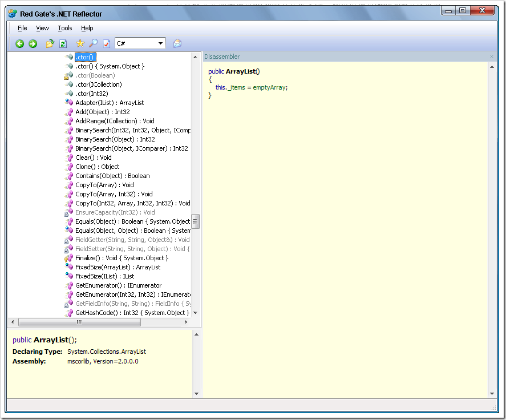Open an assembly with the folder icon
Screen dimensions: 506x420
coord(50,43)
